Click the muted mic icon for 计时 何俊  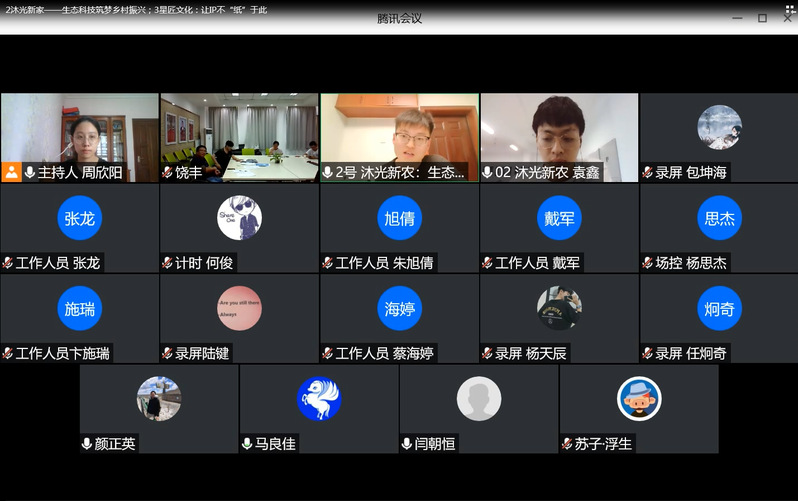pyautogui.click(x=167, y=263)
